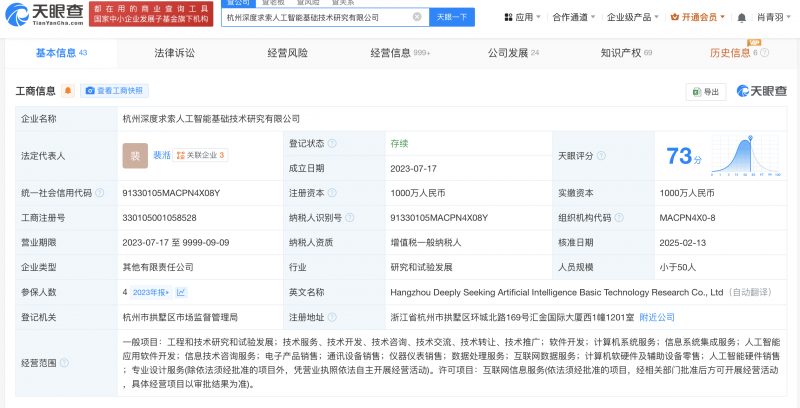Go to the 知识产权 tab

coord(626,53)
